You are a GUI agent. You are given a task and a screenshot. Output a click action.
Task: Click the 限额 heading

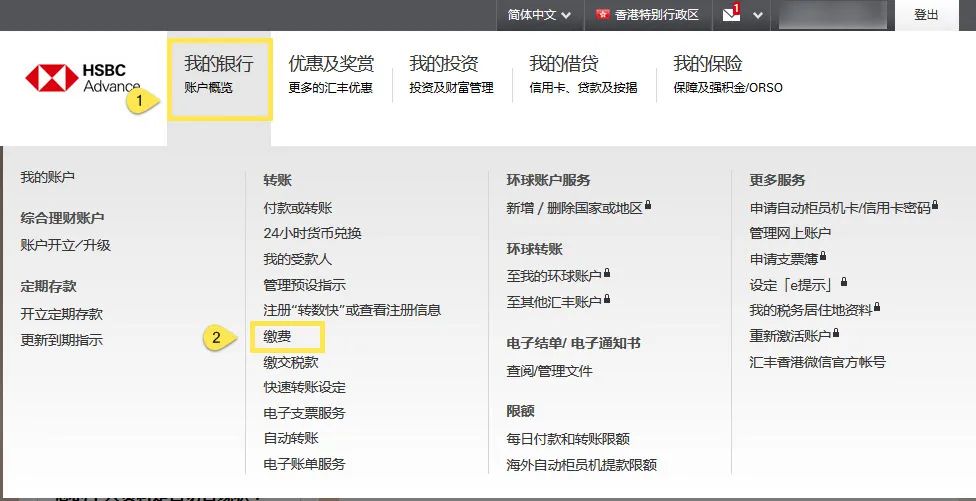tap(520, 411)
